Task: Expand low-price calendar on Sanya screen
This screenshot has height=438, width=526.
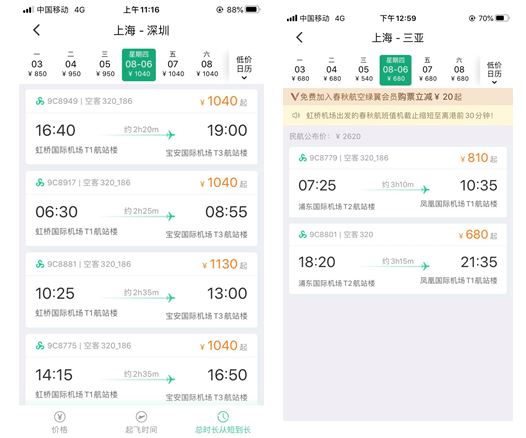Action: pos(494,73)
